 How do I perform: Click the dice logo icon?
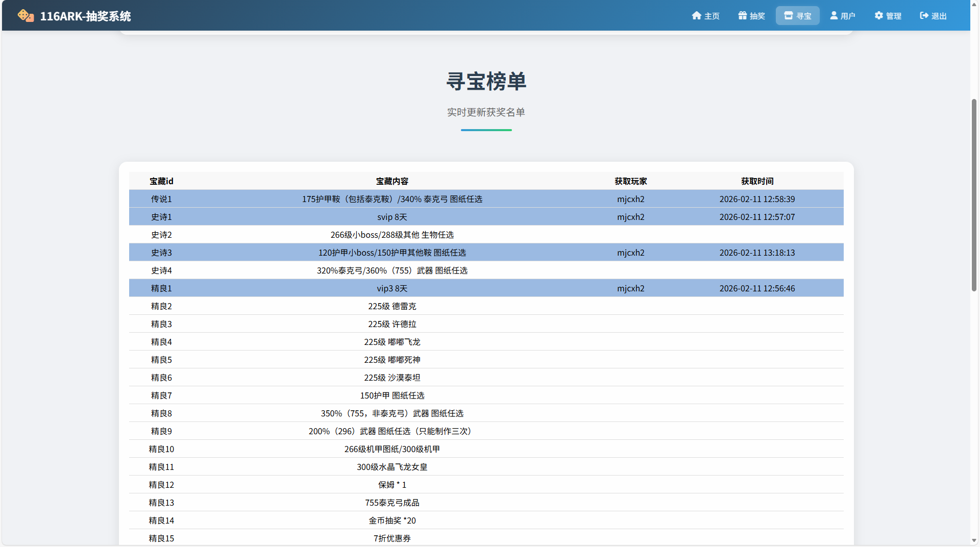(26, 16)
